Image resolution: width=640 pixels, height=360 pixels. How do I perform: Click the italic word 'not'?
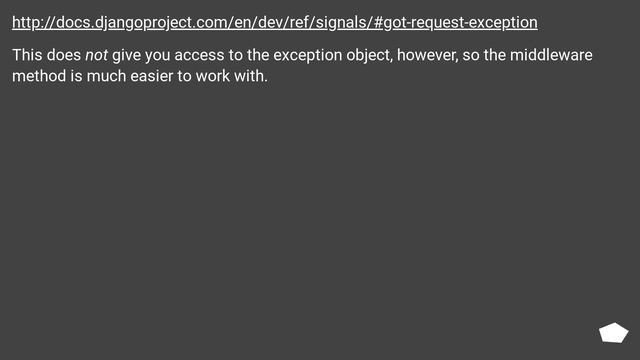96,55
